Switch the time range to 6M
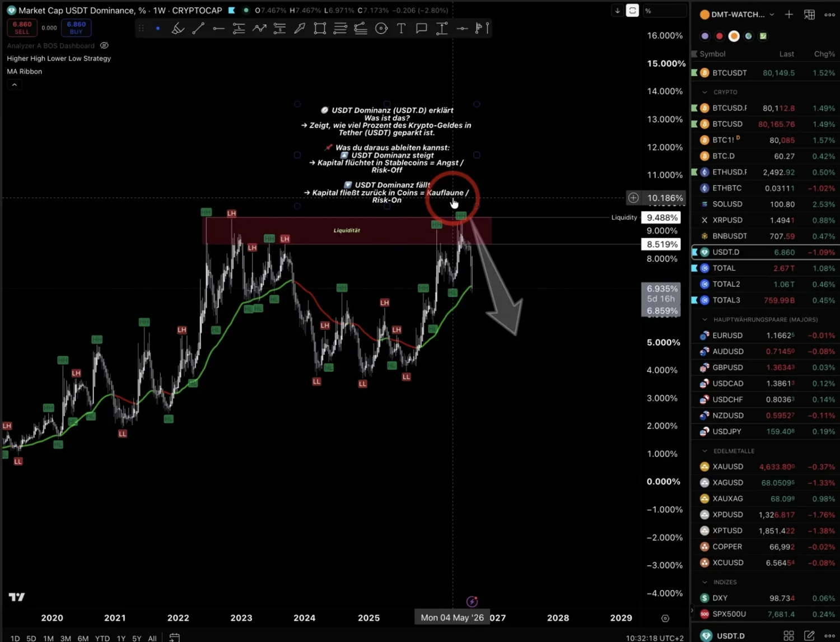 tap(83, 638)
